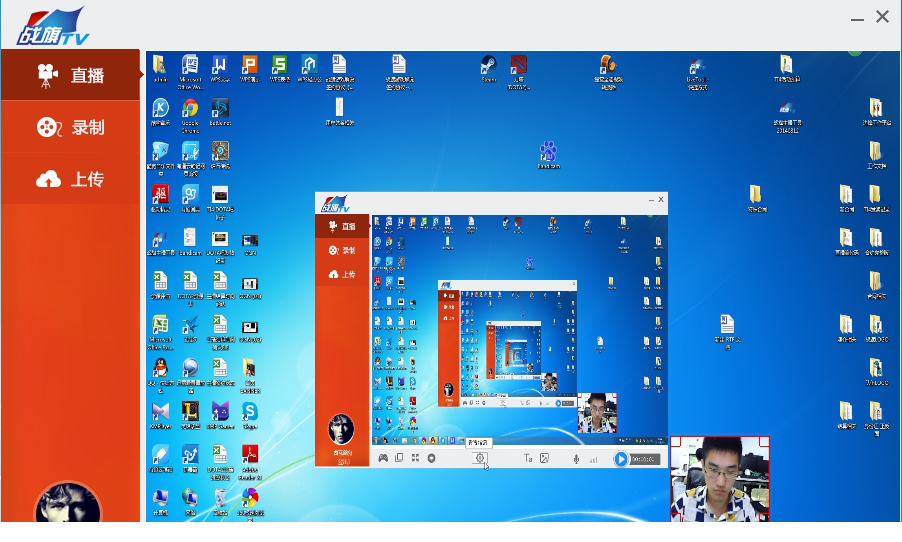Select the QQ penguin desktop shortcut

[160, 375]
